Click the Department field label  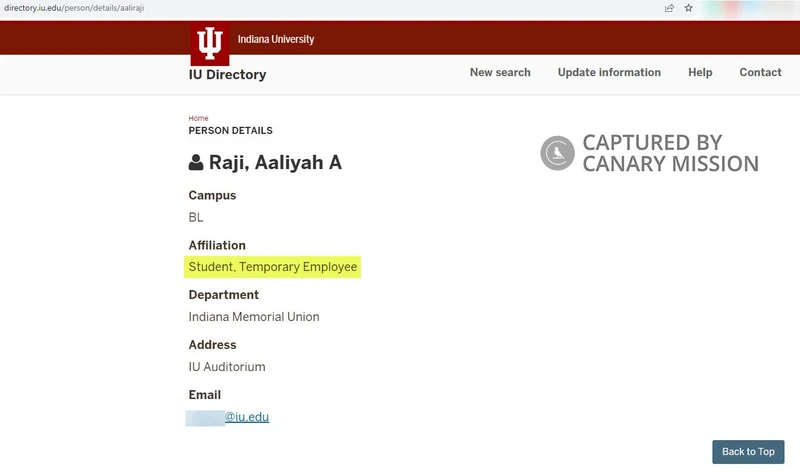tap(223, 295)
